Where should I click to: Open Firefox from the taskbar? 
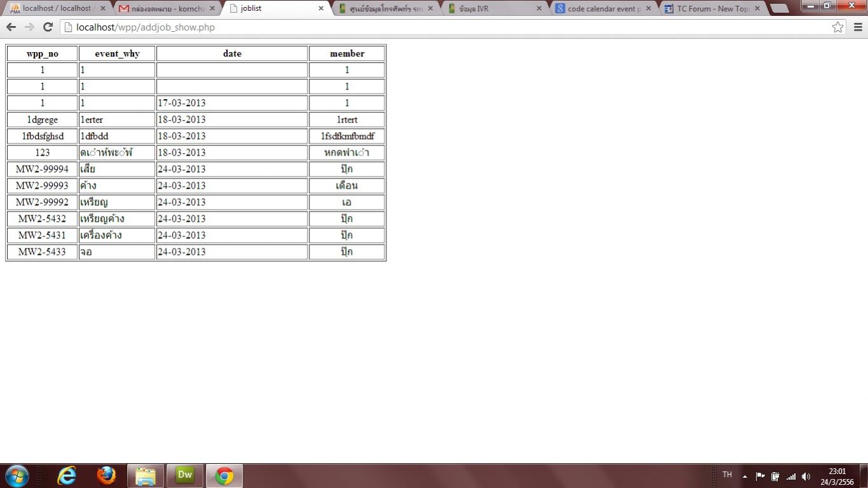[x=106, y=476]
